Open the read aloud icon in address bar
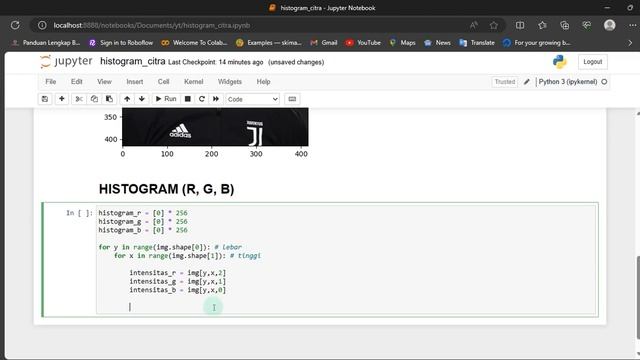 pyautogui.click(x=473, y=25)
